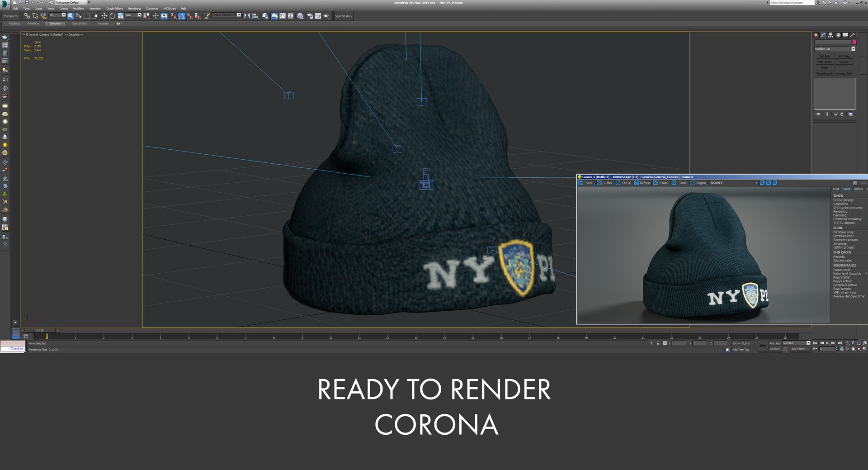Open the Rendering menu

[x=134, y=9]
